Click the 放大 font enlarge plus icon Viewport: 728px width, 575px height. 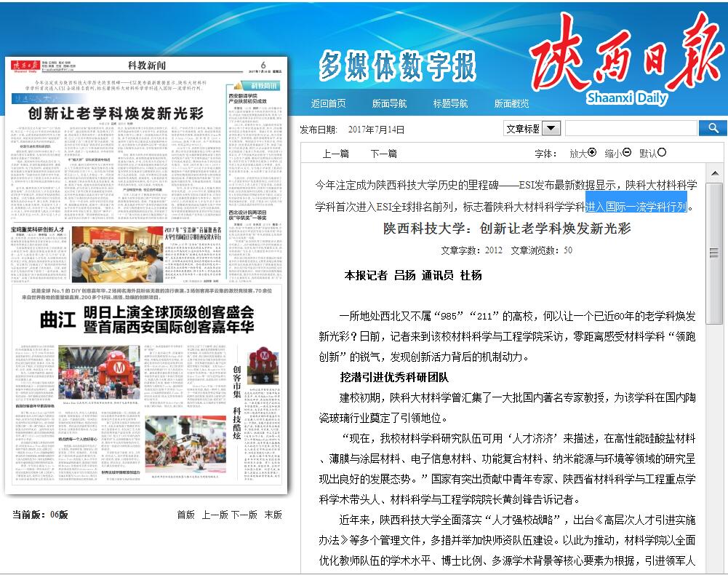click(x=592, y=153)
